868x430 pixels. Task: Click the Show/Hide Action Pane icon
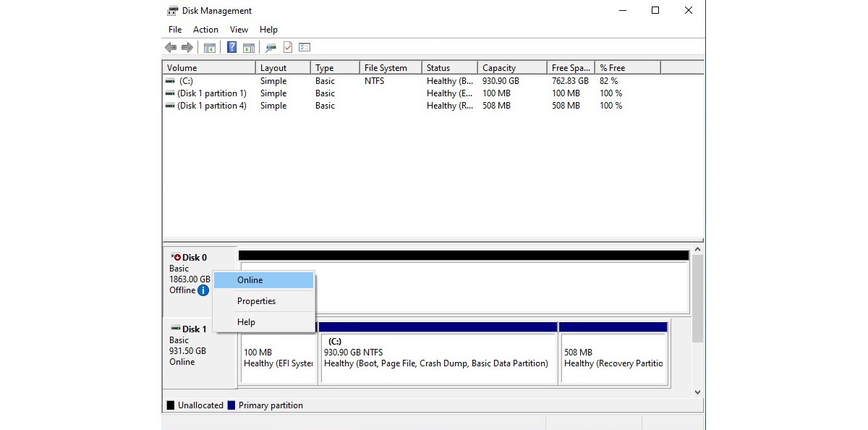(248, 48)
